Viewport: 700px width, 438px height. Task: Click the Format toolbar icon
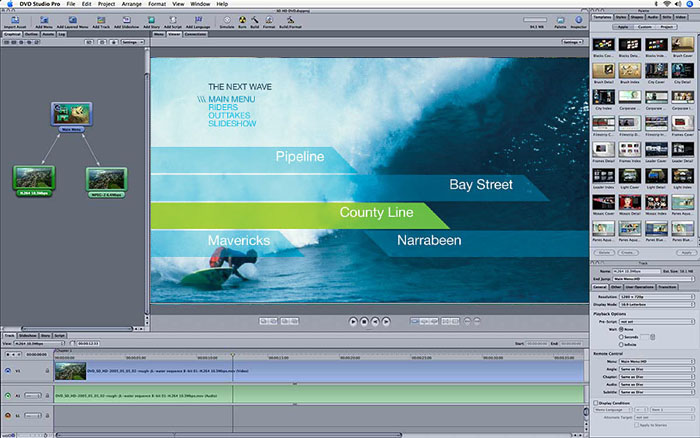[x=269, y=20]
